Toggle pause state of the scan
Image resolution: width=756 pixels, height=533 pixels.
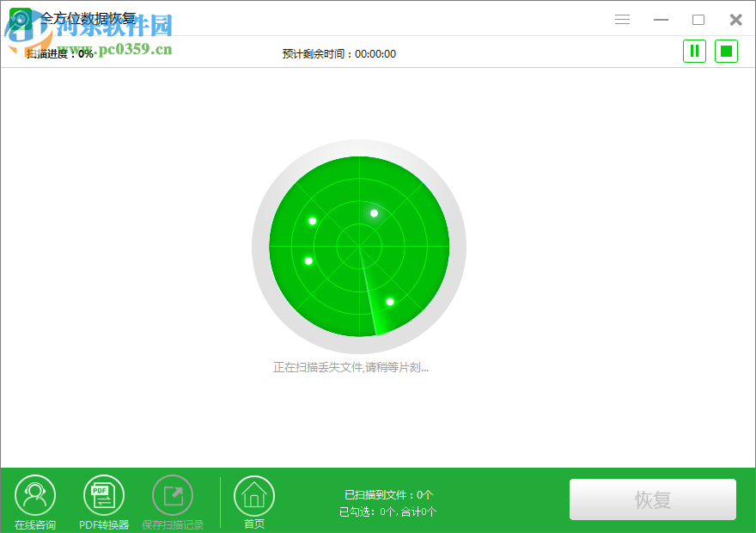coord(694,51)
